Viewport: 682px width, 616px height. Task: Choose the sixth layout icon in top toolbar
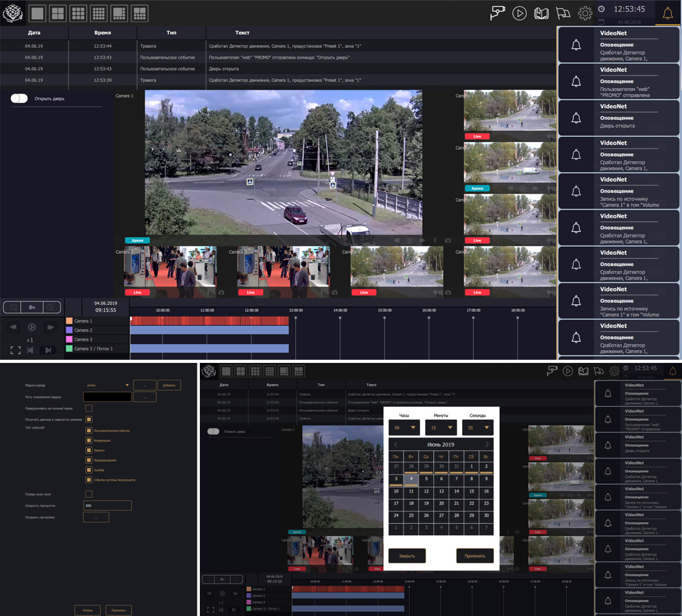(x=140, y=14)
